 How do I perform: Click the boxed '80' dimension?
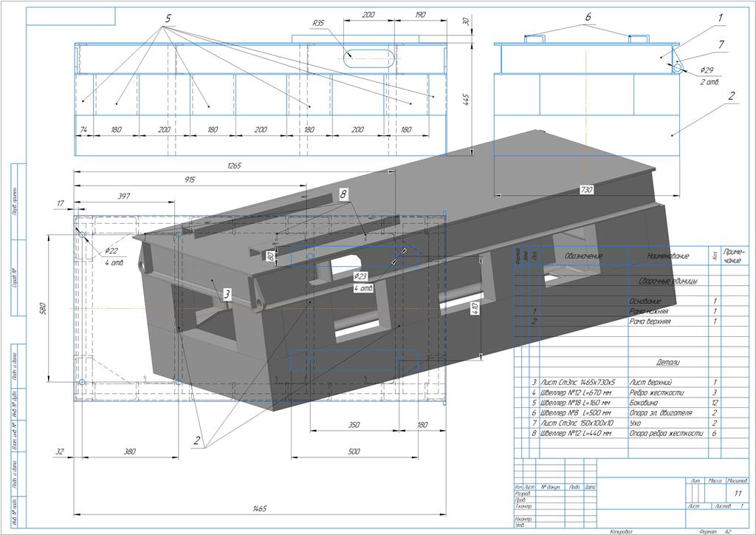tap(270, 256)
